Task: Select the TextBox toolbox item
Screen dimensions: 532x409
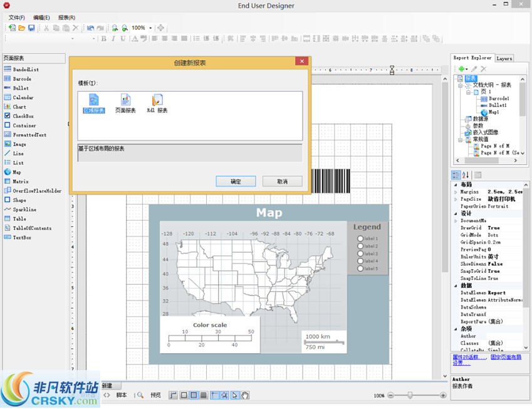Action: pos(18,238)
